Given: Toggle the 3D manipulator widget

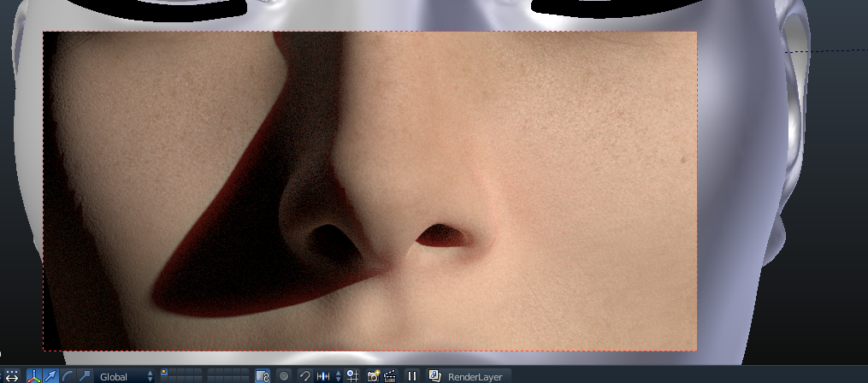Looking at the screenshot, I should 35,376.
